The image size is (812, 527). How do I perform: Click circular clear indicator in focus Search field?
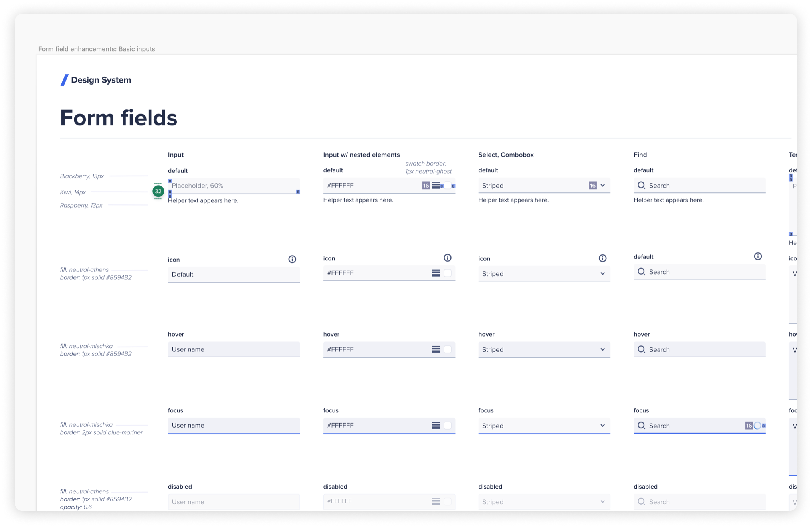coord(757,425)
